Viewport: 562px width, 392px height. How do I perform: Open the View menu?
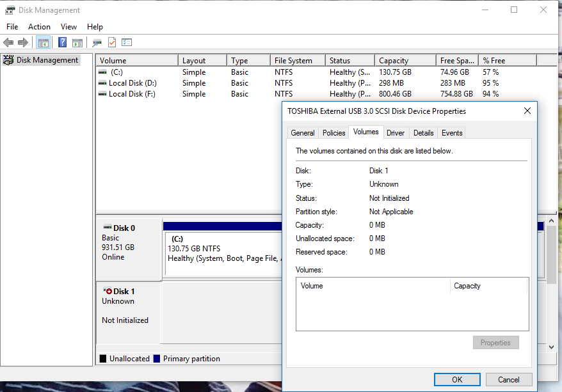click(x=68, y=27)
